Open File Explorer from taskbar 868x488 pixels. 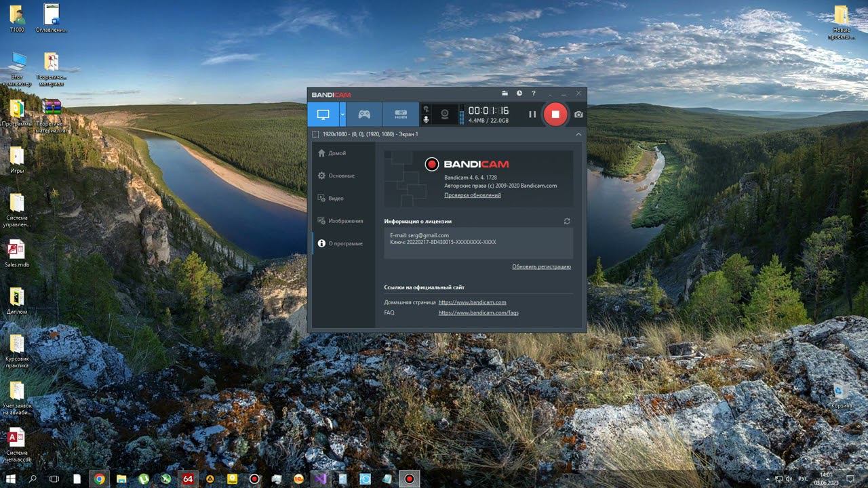(x=121, y=479)
